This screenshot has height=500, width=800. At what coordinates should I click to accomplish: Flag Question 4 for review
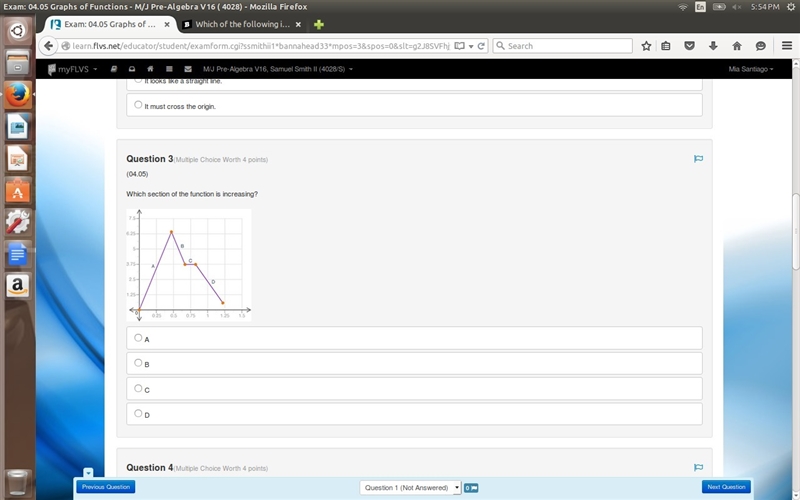tap(698, 467)
